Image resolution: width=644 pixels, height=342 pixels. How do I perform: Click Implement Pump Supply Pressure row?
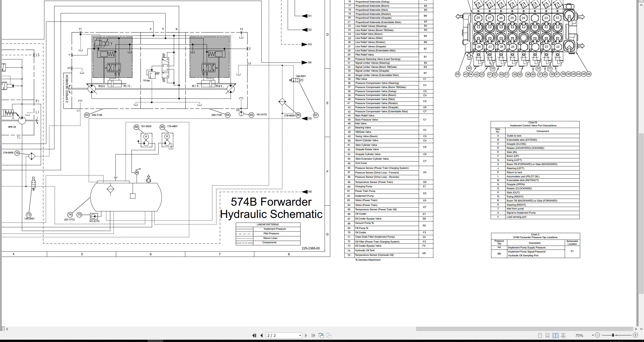coord(528,248)
